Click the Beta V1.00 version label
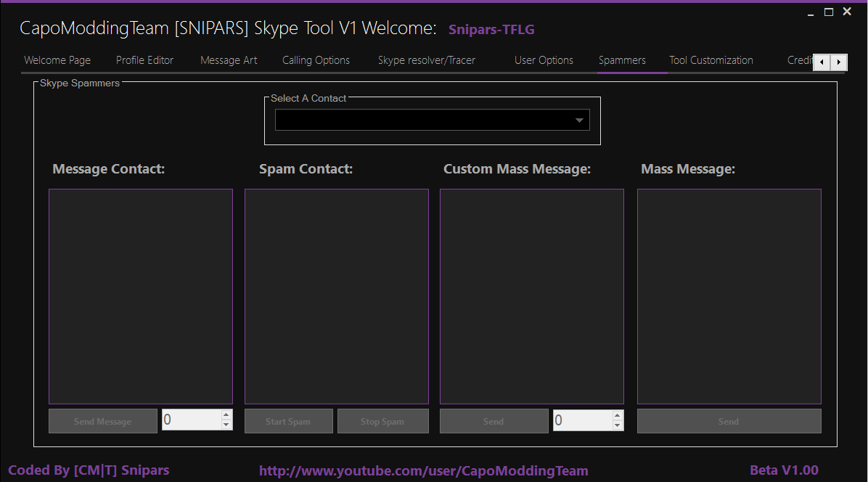 coord(784,470)
